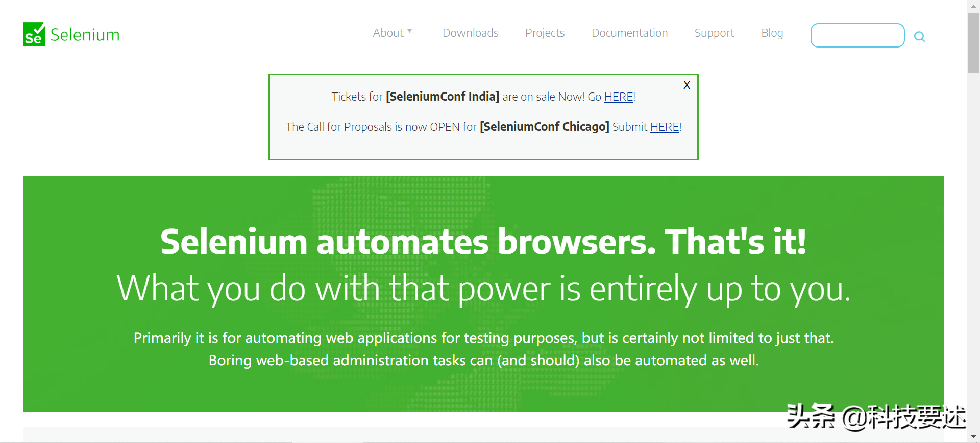The width and height of the screenshot is (980, 443).
Task: Follow the SeleniumConf India HERE link
Action: click(619, 97)
